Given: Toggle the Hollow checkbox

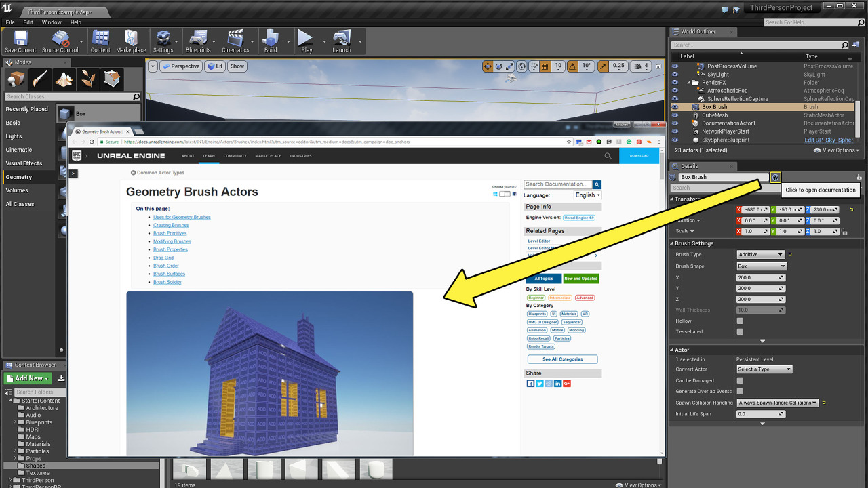Looking at the screenshot, I should tap(740, 321).
